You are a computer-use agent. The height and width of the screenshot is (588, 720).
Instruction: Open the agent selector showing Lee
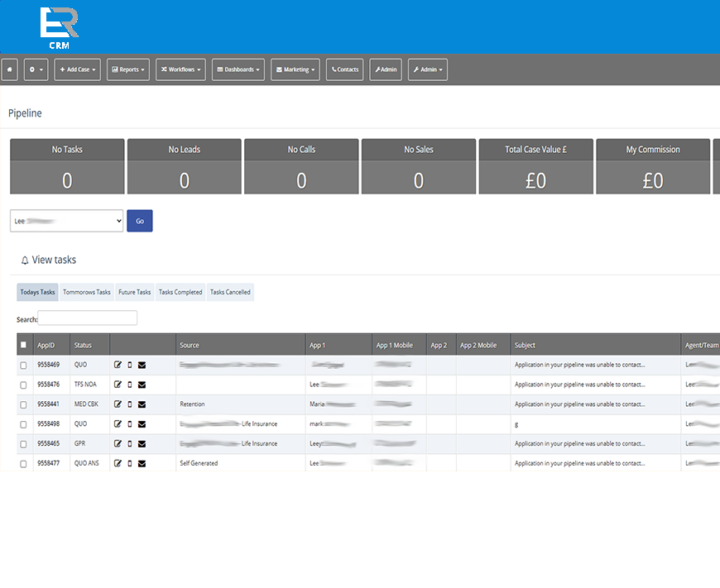[66, 221]
